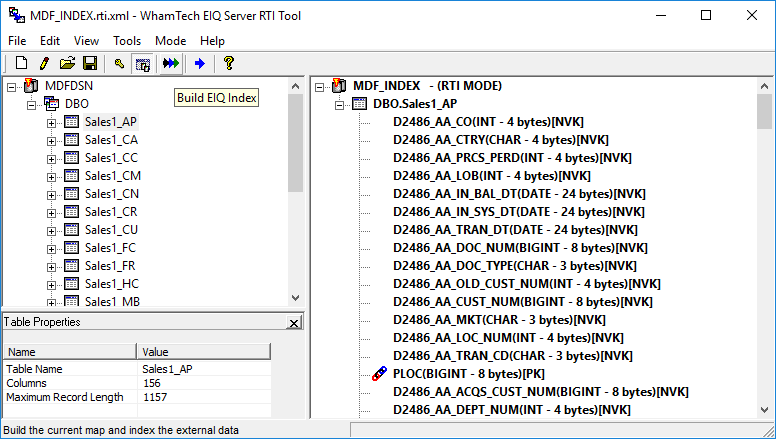Click the Sales1_CU table icon
Screen dimensions: 776x439
[x=72, y=230]
